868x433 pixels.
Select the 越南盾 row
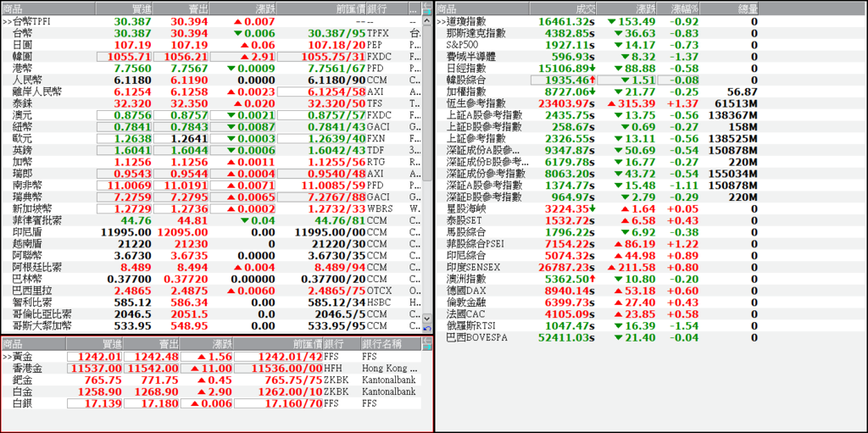(211, 244)
